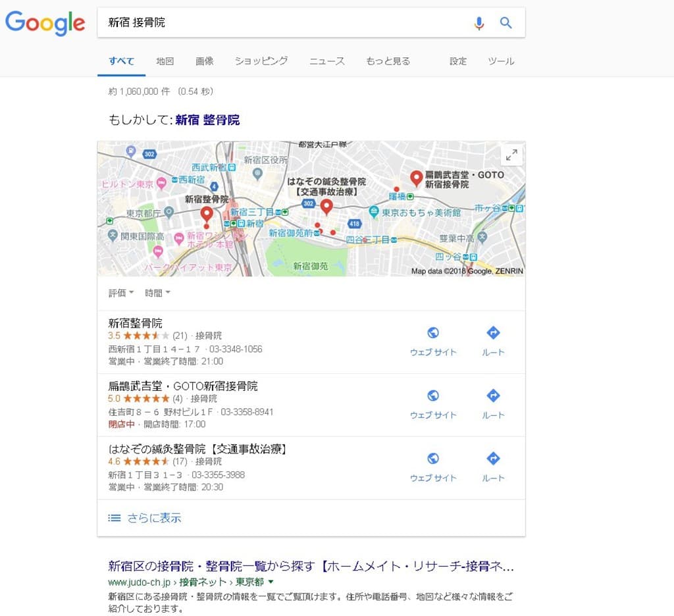The height and width of the screenshot is (616, 674).
Task: Switch to the 地図 tab
Action: coord(165,61)
